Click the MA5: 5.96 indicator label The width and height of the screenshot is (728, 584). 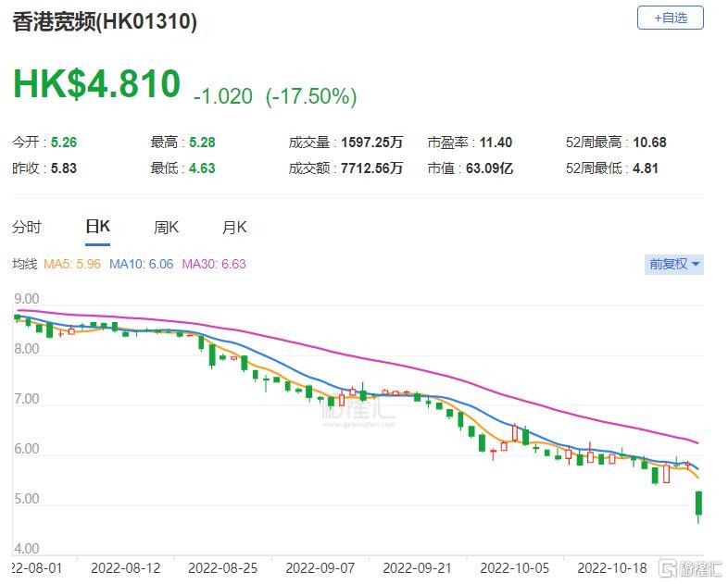(72, 264)
